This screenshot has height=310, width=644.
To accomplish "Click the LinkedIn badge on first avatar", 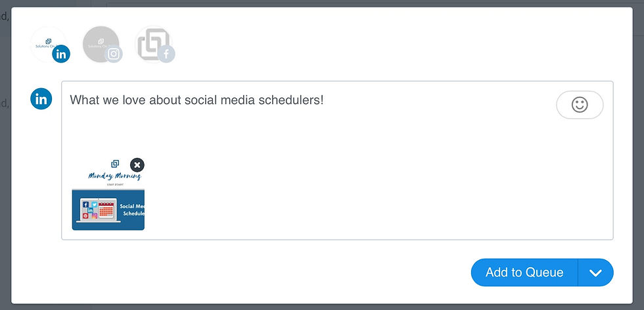I will [x=61, y=55].
